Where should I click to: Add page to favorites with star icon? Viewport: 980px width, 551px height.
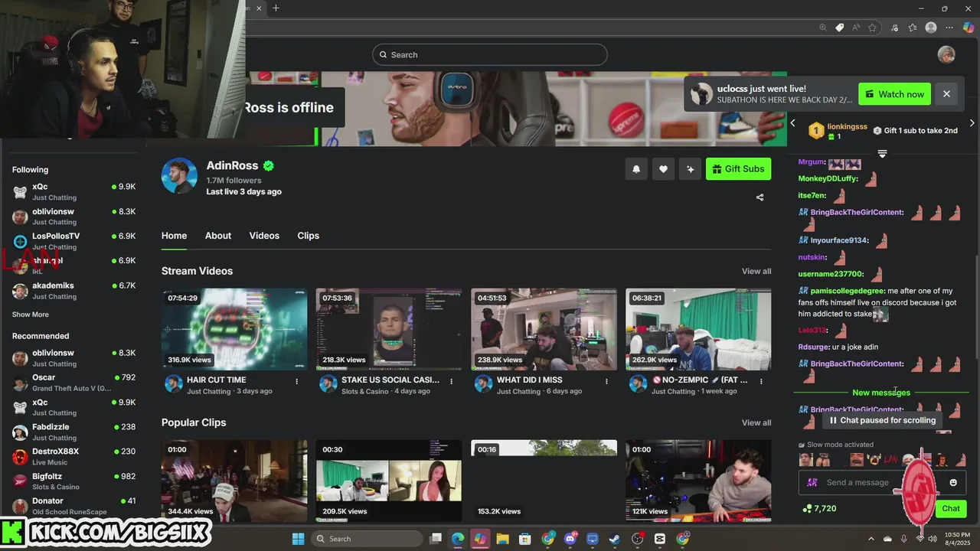tap(873, 28)
